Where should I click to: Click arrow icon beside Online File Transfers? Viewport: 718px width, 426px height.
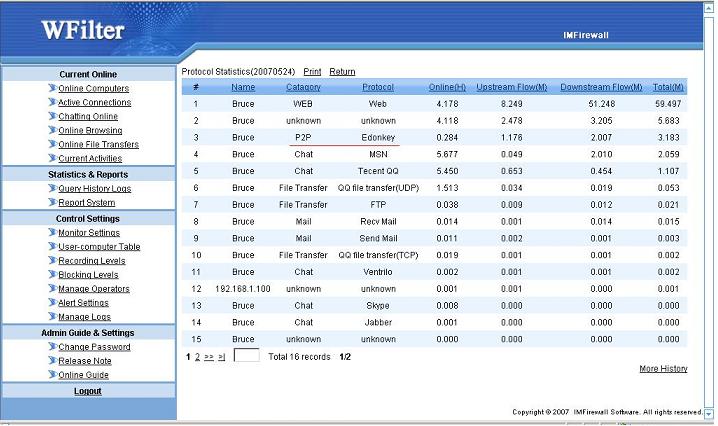[53, 144]
